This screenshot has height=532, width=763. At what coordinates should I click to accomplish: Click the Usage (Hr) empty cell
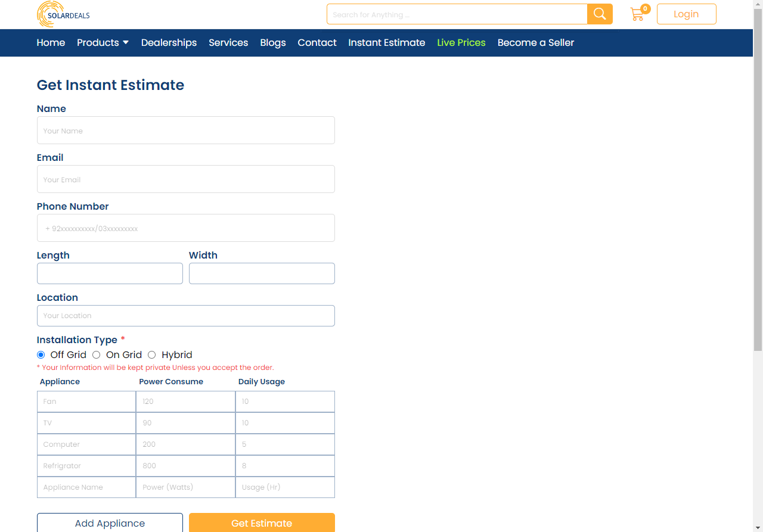[x=285, y=487]
